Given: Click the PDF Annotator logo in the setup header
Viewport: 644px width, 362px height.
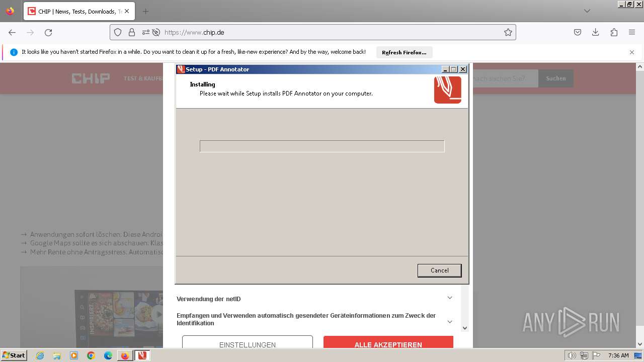Looking at the screenshot, I should coord(448,90).
